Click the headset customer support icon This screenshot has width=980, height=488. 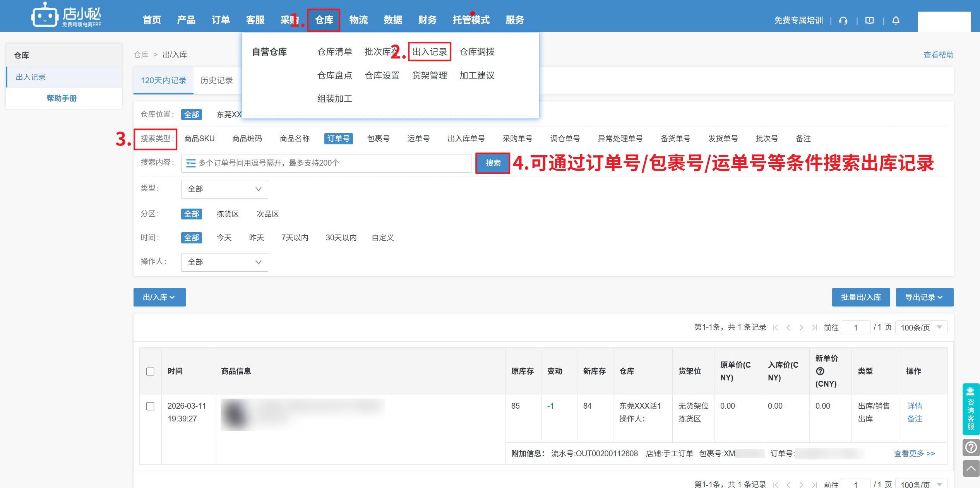(843, 21)
